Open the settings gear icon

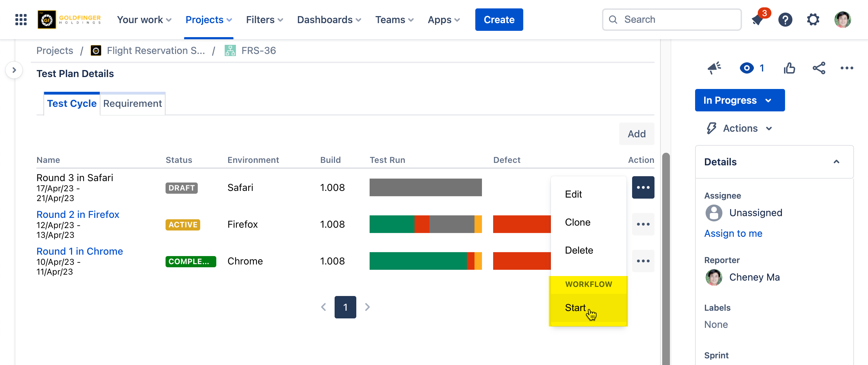pos(813,20)
